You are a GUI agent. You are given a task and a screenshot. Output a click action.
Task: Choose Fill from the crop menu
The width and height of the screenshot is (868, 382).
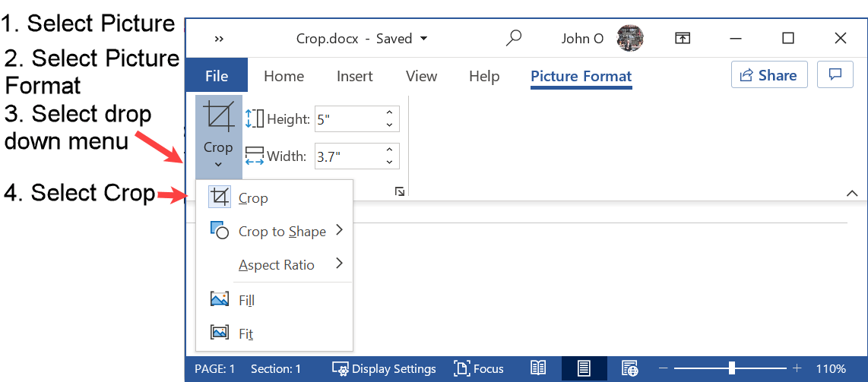click(x=246, y=300)
